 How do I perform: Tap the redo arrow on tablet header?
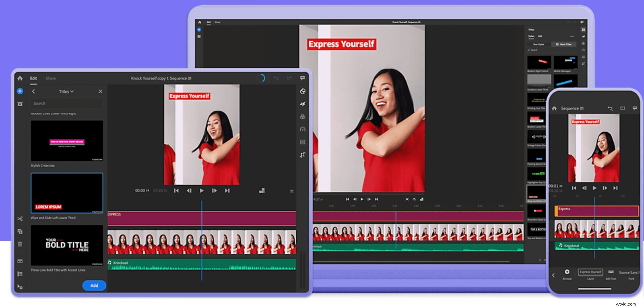[x=289, y=78]
